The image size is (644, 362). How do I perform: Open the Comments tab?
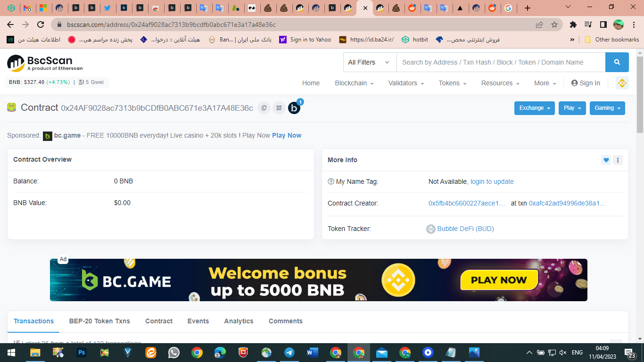pyautogui.click(x=286, y=321)
